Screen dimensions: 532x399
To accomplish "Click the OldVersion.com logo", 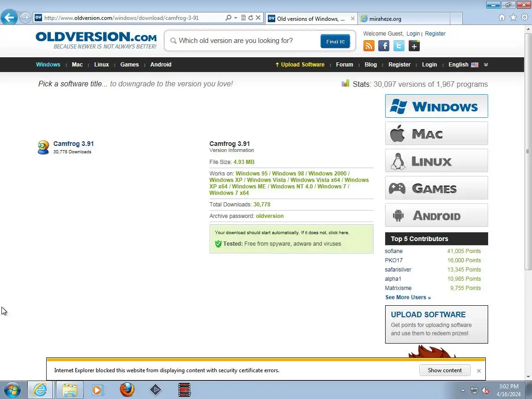I will coord(97,40).
